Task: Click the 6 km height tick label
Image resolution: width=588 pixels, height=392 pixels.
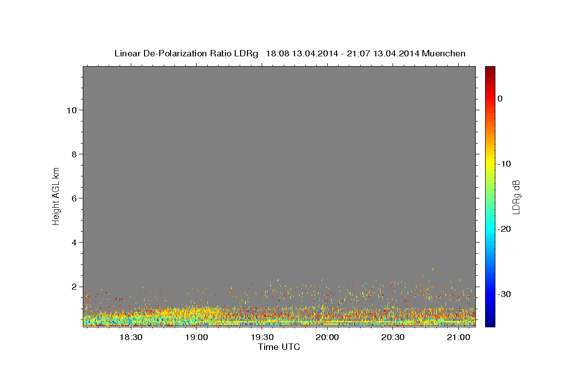Action: pyautogui.click(x=74, y=198)
